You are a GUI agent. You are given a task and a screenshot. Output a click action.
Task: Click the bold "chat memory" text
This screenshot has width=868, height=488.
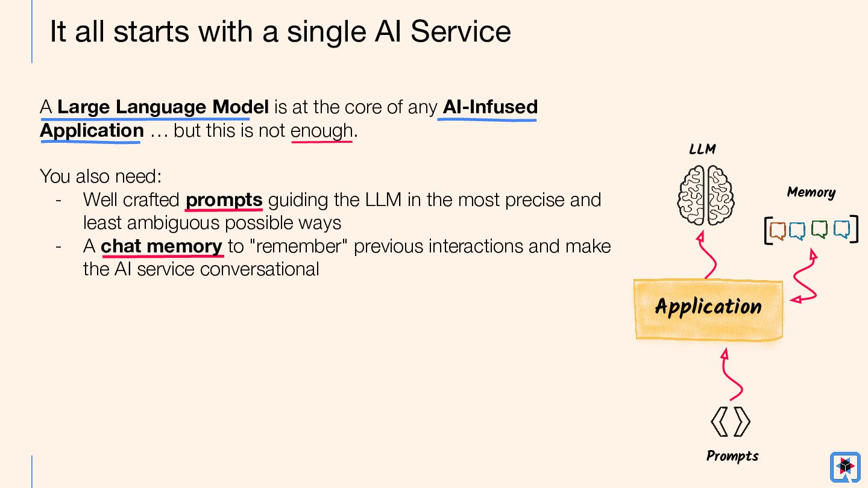point(162,246)
